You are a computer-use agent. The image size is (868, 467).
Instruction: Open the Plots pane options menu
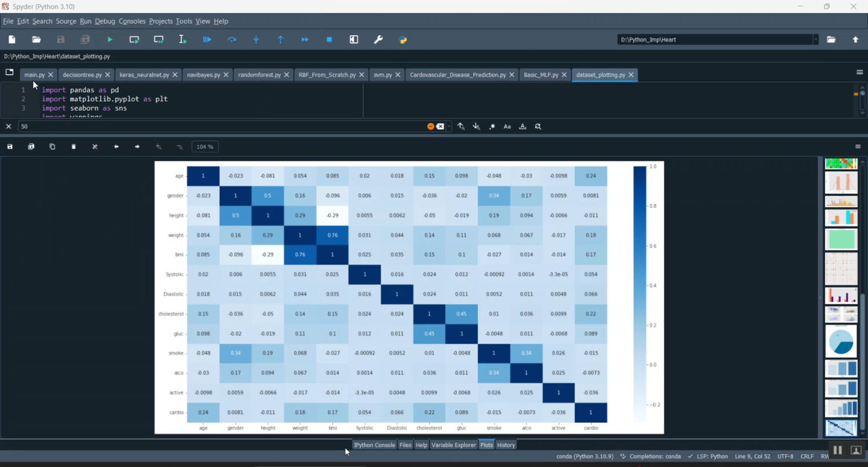[x=858, y=147]
